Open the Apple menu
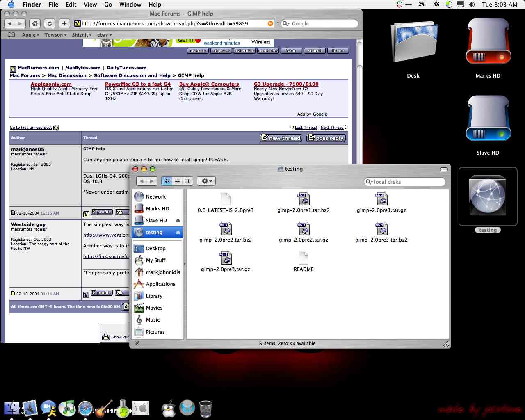Viewport: 525px width, 420px height. click(x=11, y=5)
